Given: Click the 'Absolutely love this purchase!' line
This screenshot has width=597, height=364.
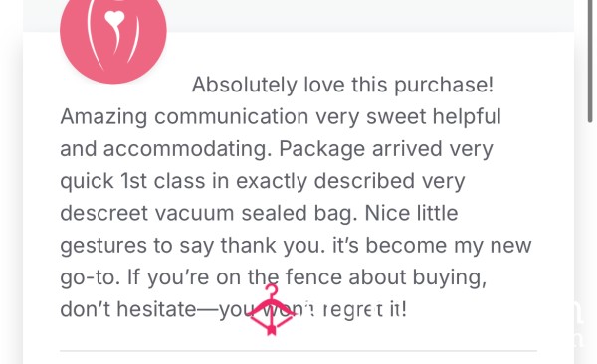Looking at the screenshot, I should tap(342, 85).
